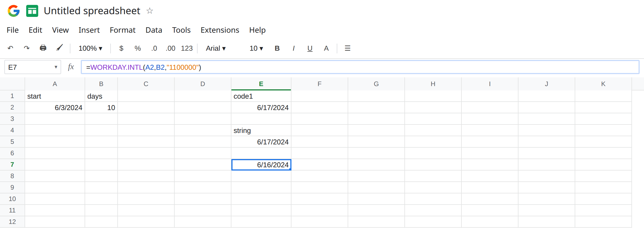
Task: Open the Help menu
Action: [257, 30]
